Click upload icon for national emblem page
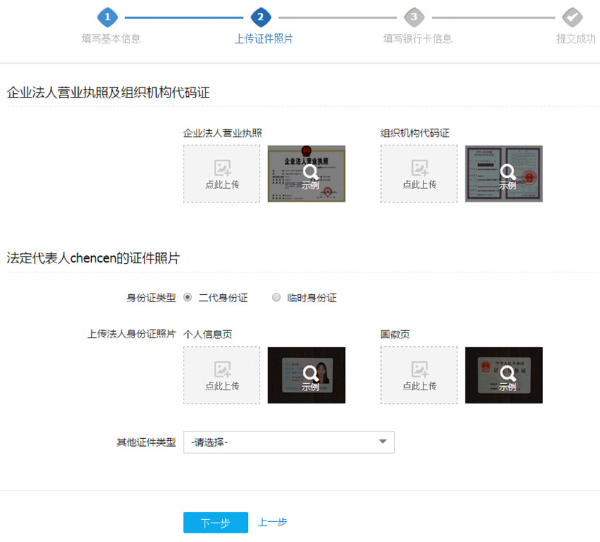This screenshot has height=542, width=600. 419,369
